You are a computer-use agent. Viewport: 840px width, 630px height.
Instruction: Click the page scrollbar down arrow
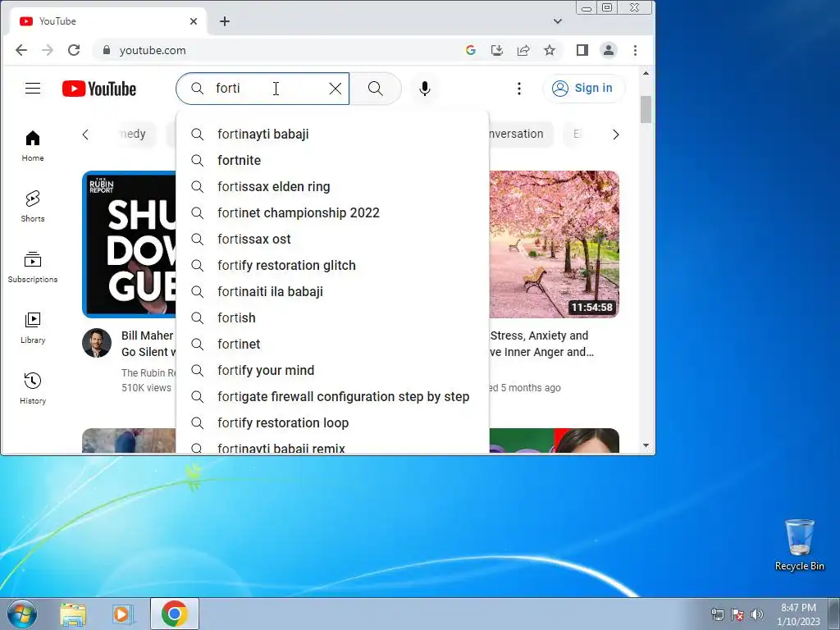click(x=646, y=445)
